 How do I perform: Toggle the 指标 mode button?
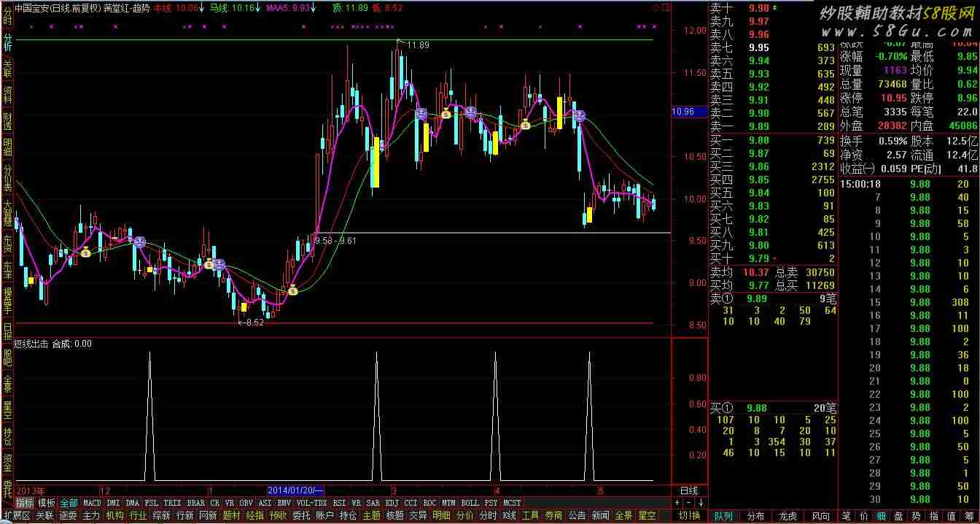coord(25,503)
